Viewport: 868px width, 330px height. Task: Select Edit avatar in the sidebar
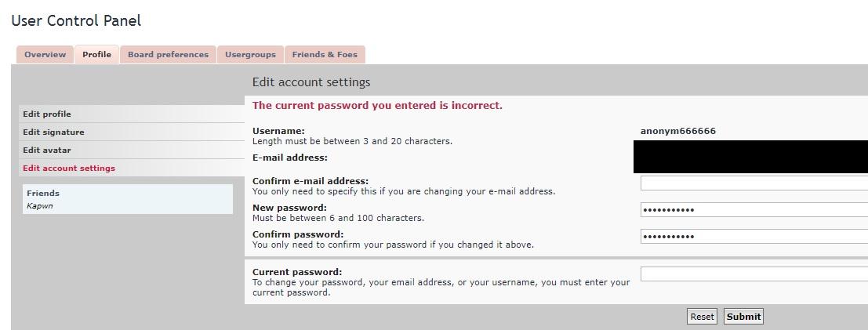click(47, 150)
